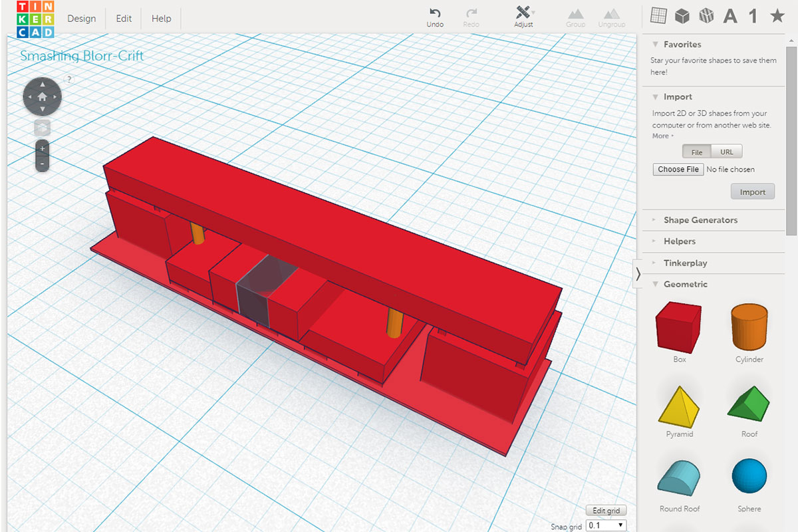Viewport: 798px width, 532px height.
Task: Select the red Box shape
Action: click(679, 326)
